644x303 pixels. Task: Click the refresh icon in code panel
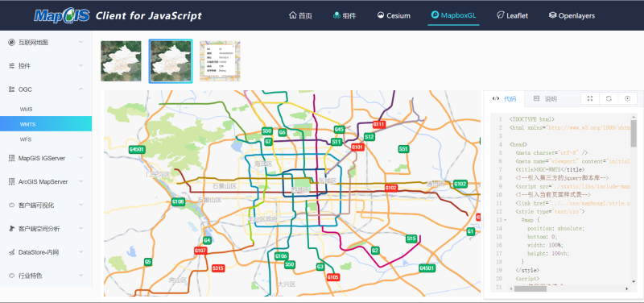click(609, 98)
